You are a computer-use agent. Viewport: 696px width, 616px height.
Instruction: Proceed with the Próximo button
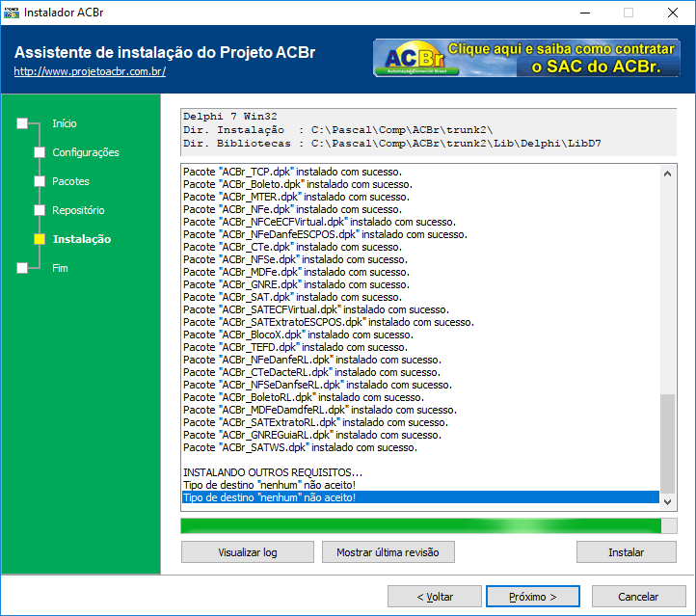click(533, 597)
